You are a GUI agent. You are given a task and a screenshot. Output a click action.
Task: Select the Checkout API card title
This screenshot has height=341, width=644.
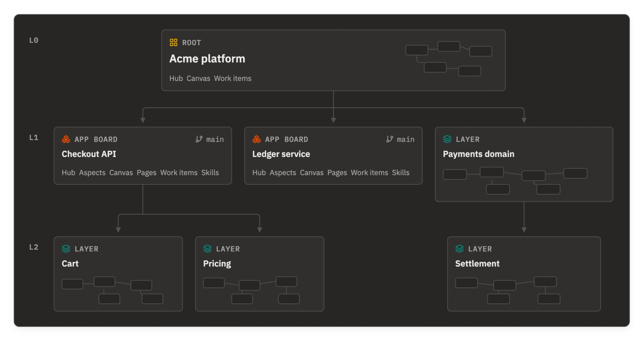[89, 154]
